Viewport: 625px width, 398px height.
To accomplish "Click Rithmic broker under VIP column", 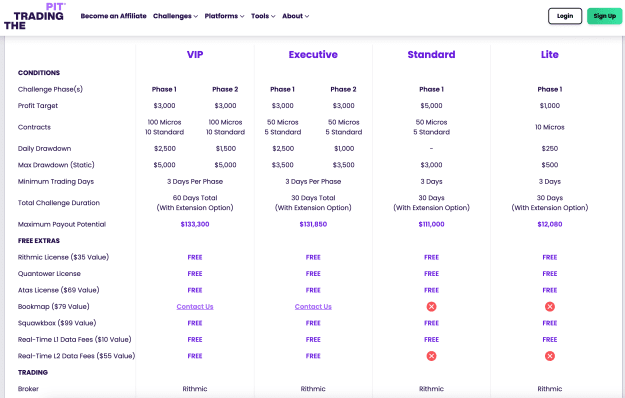I will [195, 389].
